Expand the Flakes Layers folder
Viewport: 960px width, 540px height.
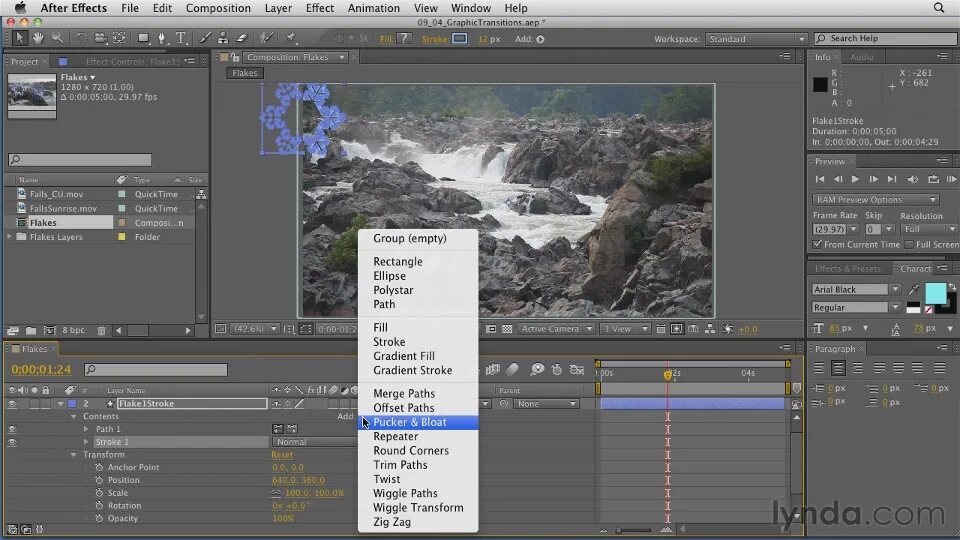coord(10,237)
